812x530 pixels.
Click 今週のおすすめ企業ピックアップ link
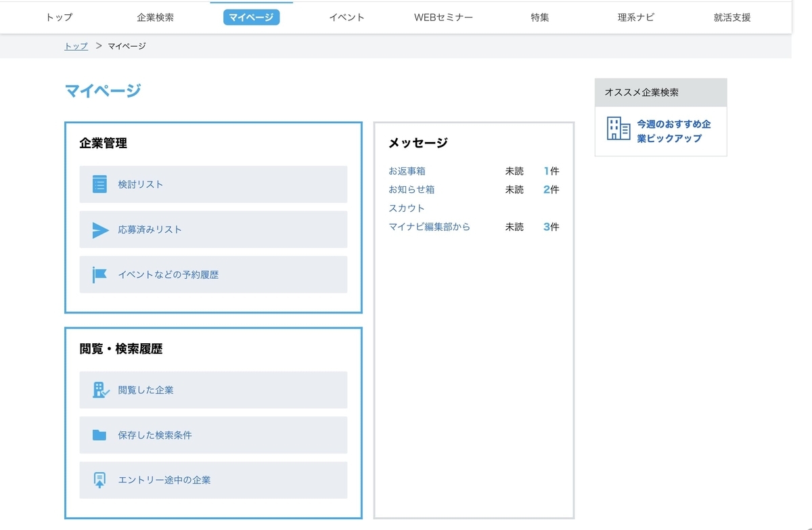673,131
